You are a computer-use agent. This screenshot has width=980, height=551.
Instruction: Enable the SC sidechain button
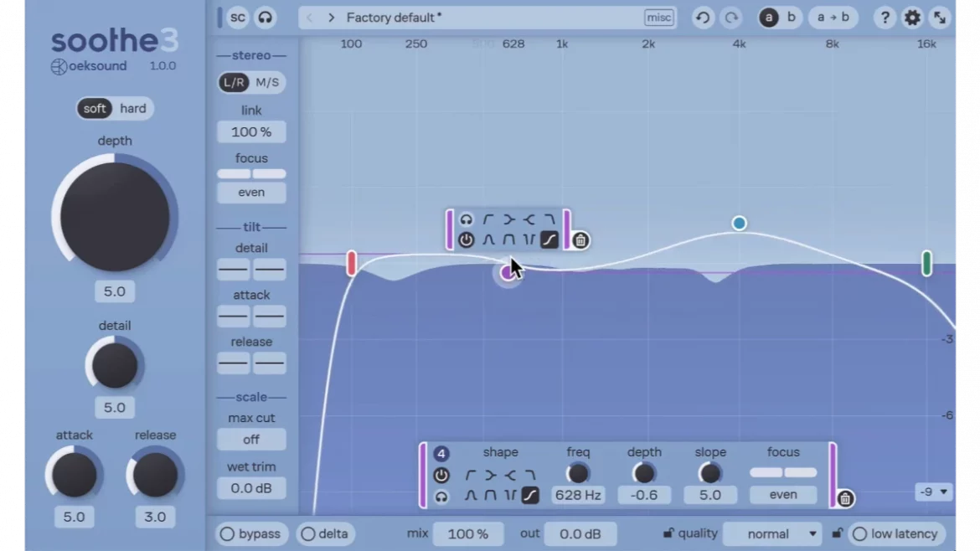point(238,18)
